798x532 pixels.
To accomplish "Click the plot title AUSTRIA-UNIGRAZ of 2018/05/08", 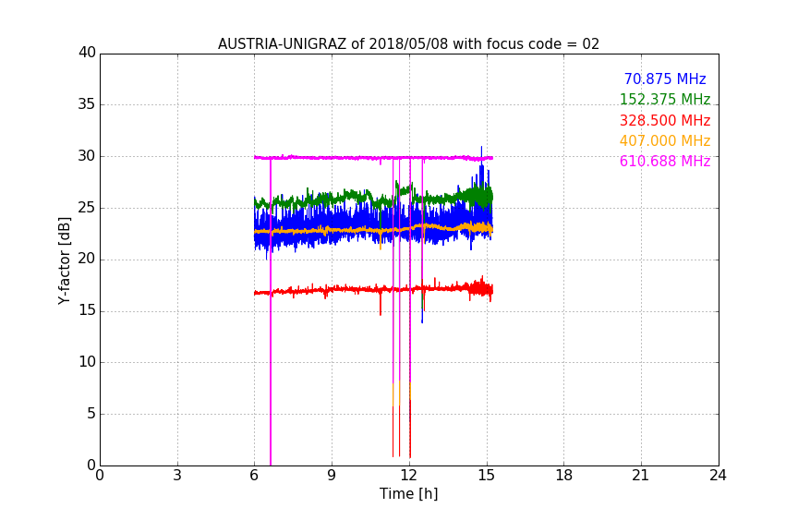I will [x=408, y=43].
